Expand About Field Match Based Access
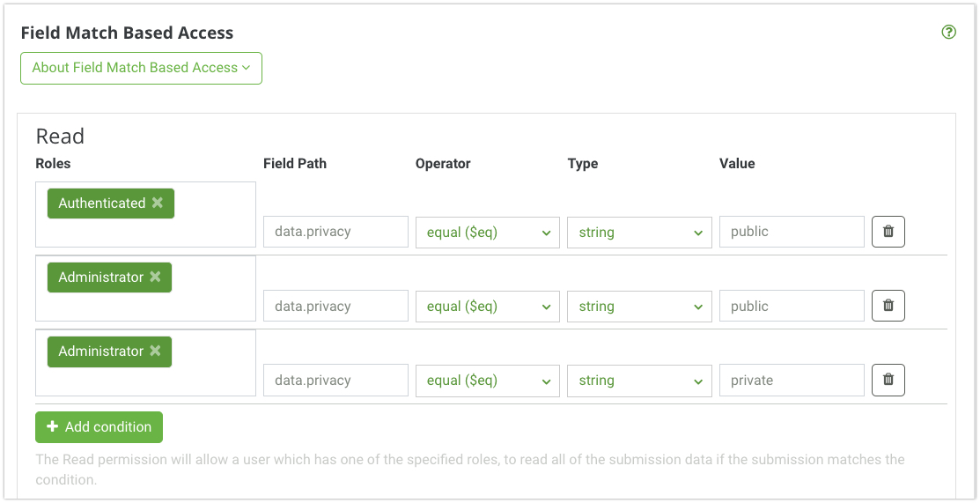 coord(141,68)
